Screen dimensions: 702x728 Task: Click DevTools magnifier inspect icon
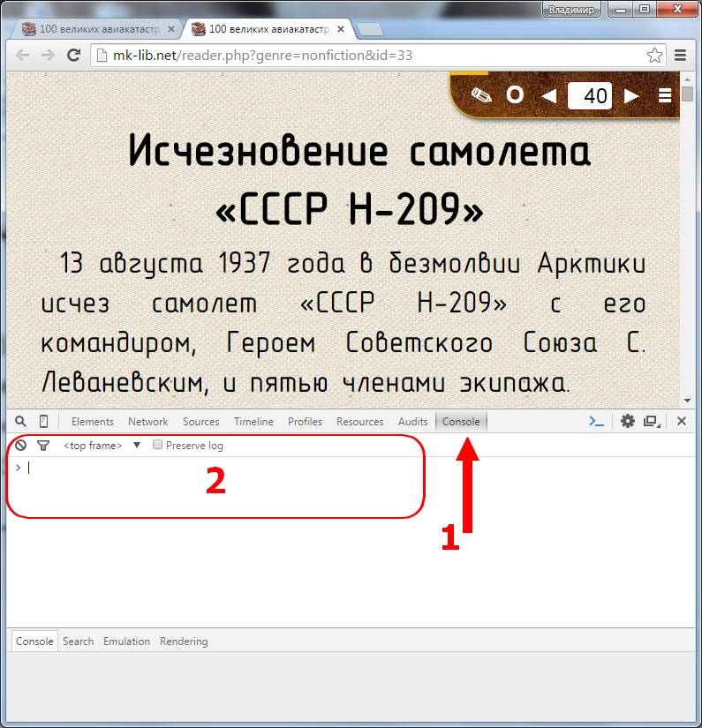pos(20,421)
